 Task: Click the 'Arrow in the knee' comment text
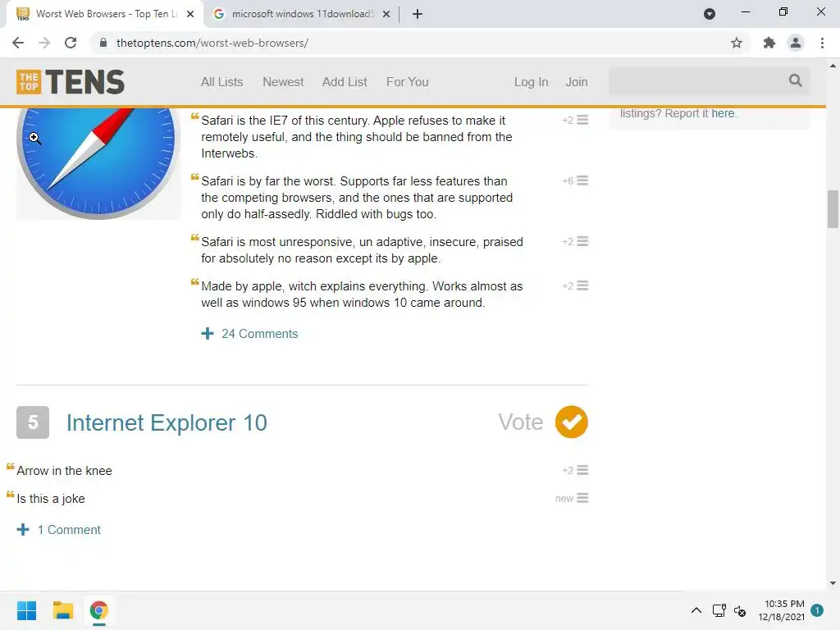(x=64, y=470)
